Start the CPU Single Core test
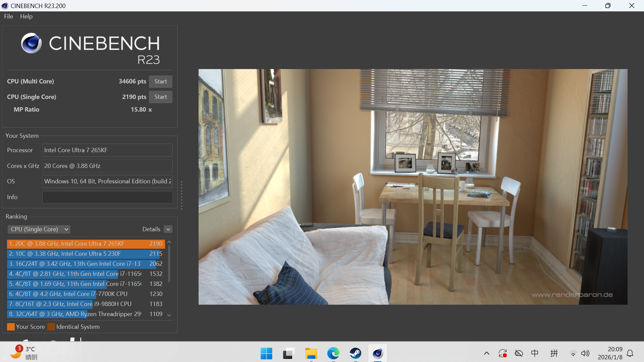 [x=160, y=97]
